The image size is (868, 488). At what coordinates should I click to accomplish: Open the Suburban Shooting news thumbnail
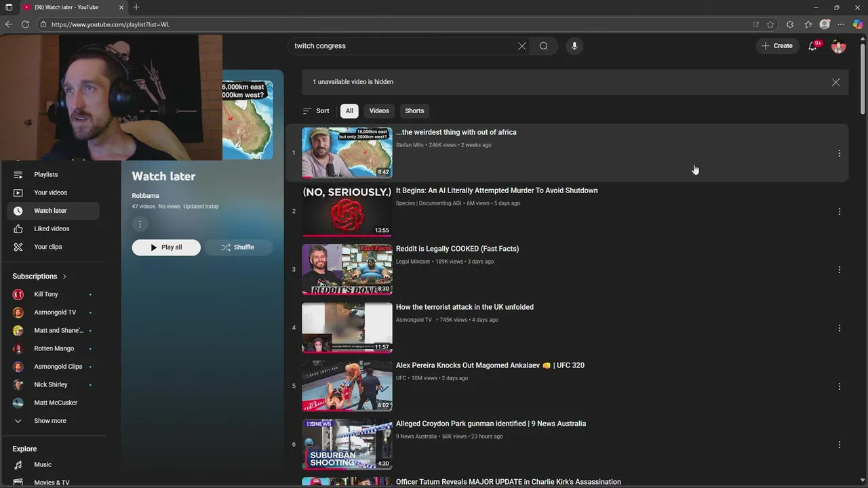point(347,444)
